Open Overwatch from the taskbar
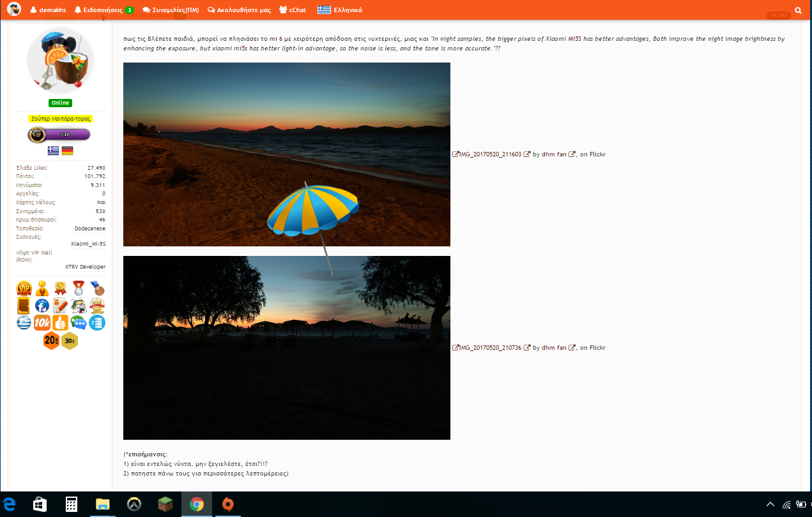This screenshot has width=812, height=517. click(x=134, y=504)
